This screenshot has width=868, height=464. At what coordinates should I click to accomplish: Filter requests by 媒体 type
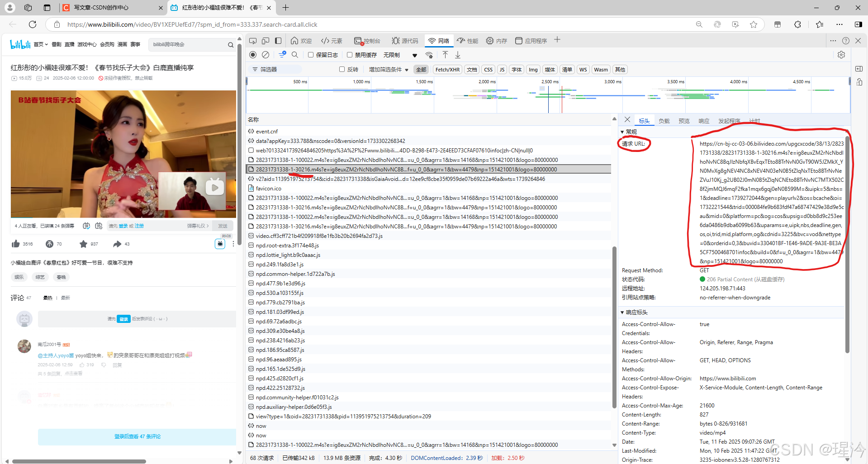coord(550,70)
